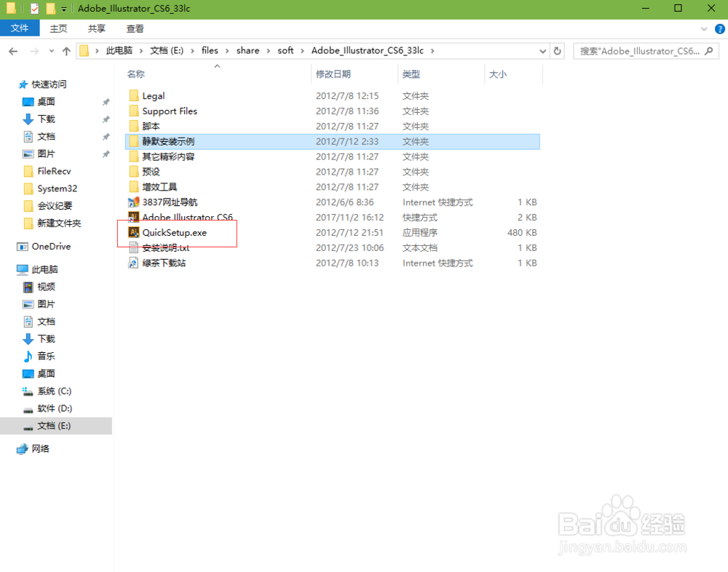Open the 系统 (C:) drive
Viewport: 728px width, 572px height.
[x=54, y=391]
